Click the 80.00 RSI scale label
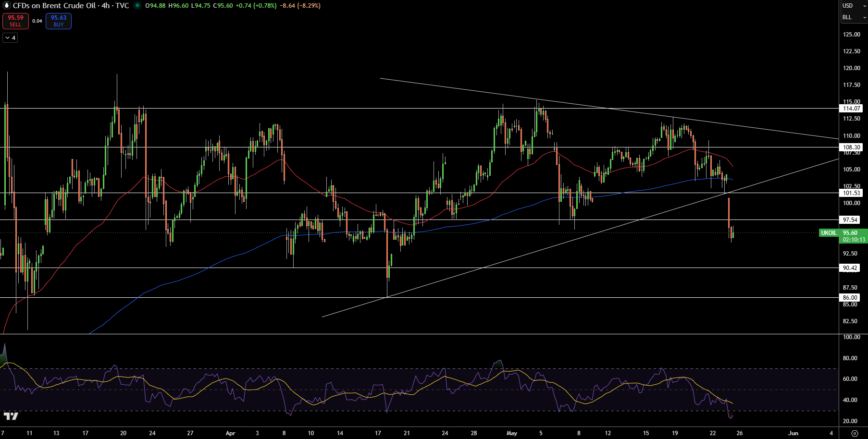868x439 pixels. [850, 358]
